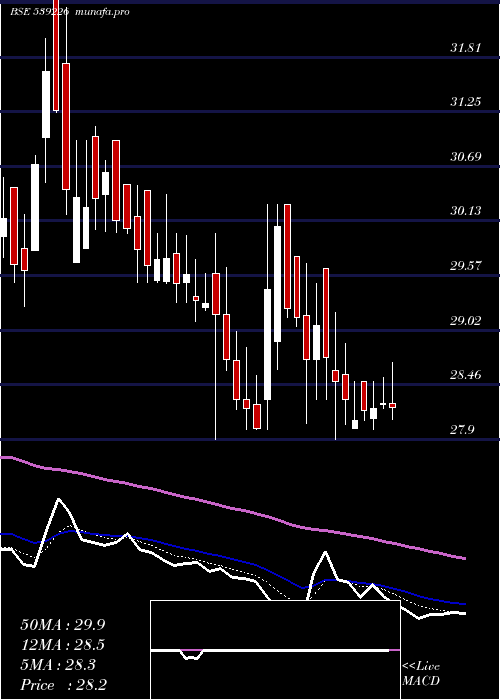Click the right end of the pink 50MA line
This screenshot has height=700, width=500.
464,558
